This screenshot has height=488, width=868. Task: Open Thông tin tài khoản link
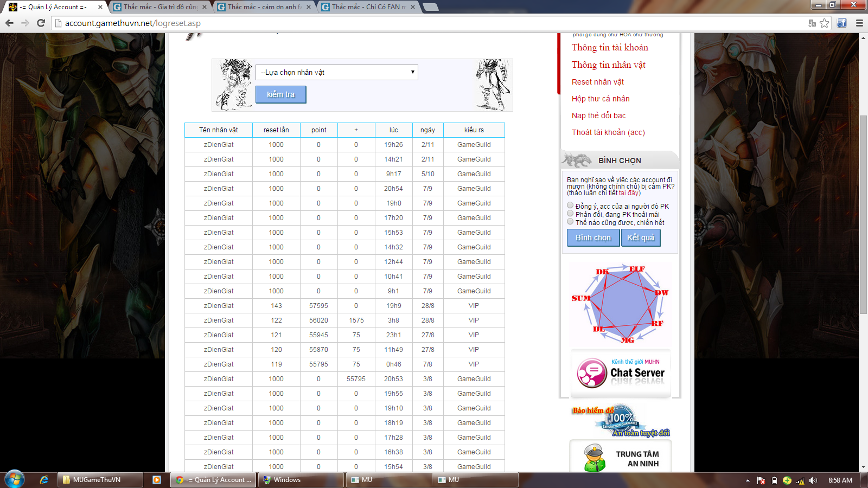coord(610,48)
